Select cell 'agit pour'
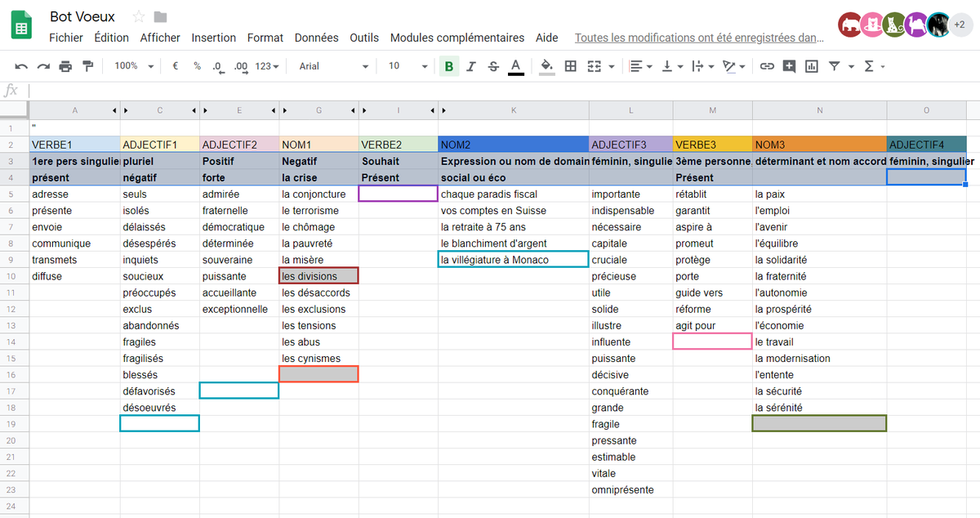980x518 pixels. (712, 325)
